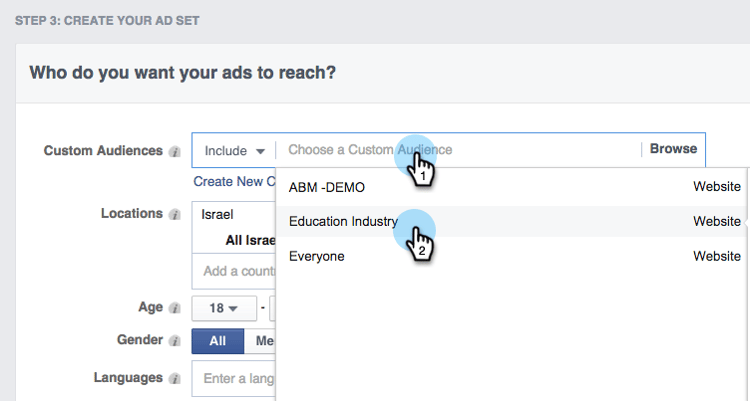Pick the Everyone audience option
Image resolution: width=750 pixels, height=401 pixels.
(x=316, y=256)
